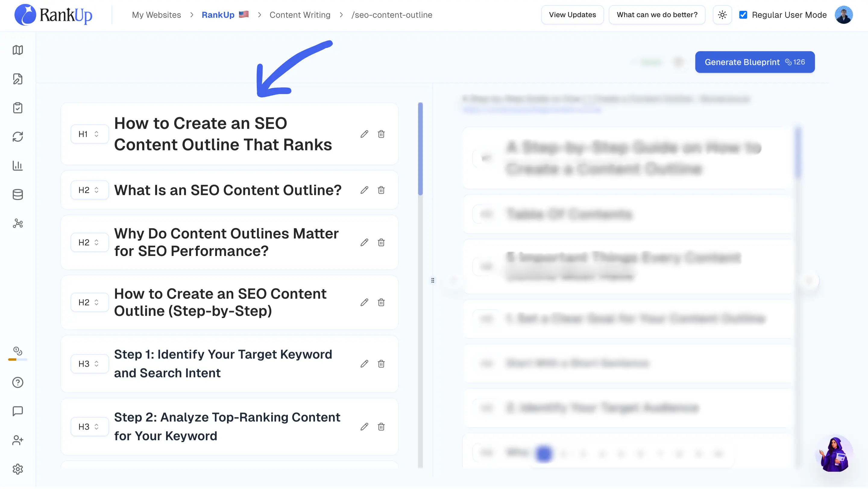Open the bar chart analytics icon

(17, 166)
